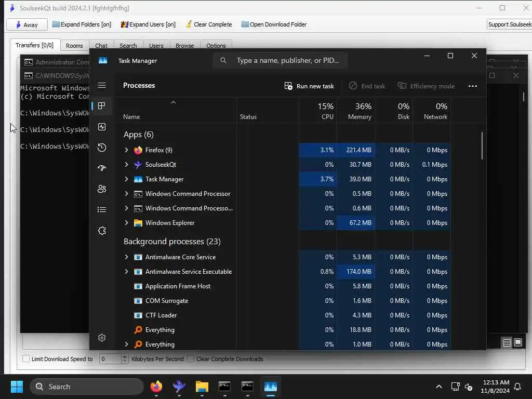Click the muted volume tray icon
The image size is (532, 399).
pos(469,387)
